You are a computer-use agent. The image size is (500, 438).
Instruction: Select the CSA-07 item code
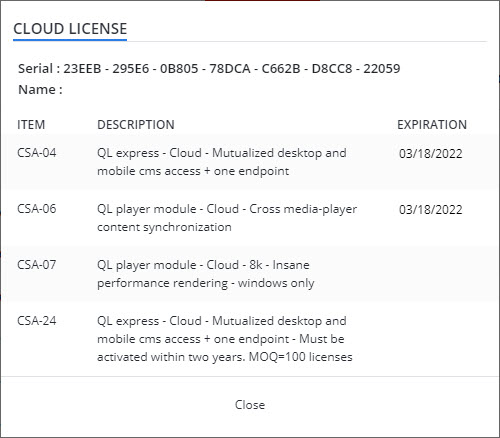click(37, 265)
